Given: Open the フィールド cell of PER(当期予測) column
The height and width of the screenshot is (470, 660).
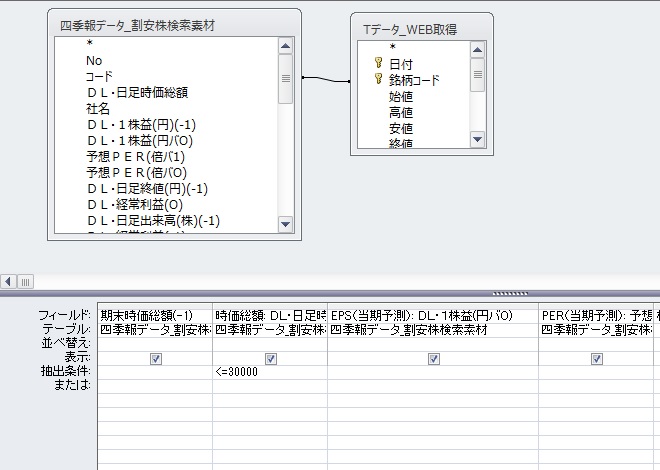Looking at the screenshot, I should [x=597, y=316].
